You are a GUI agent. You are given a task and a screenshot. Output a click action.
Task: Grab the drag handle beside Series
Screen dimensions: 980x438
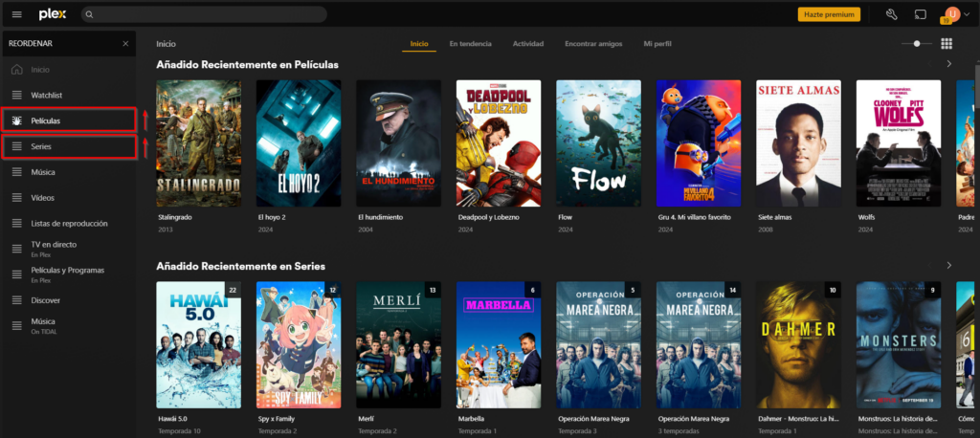click(x=17, y=146)
